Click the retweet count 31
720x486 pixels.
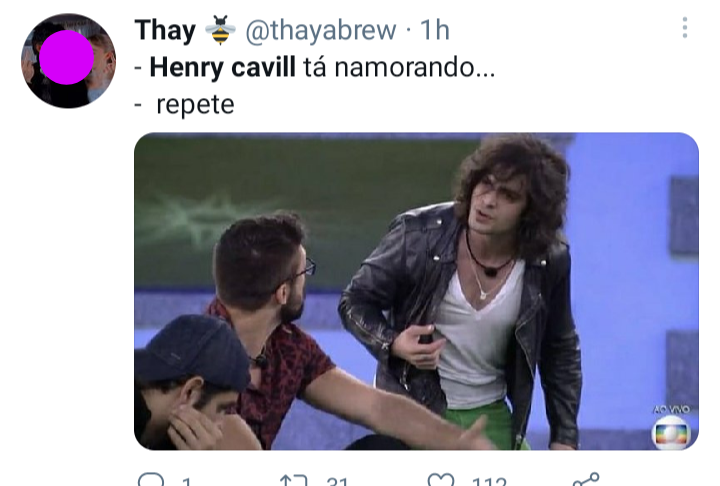click(338, 481)
